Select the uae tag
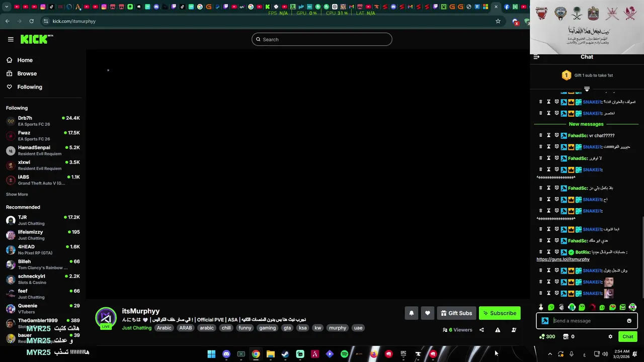 (358, 328)
